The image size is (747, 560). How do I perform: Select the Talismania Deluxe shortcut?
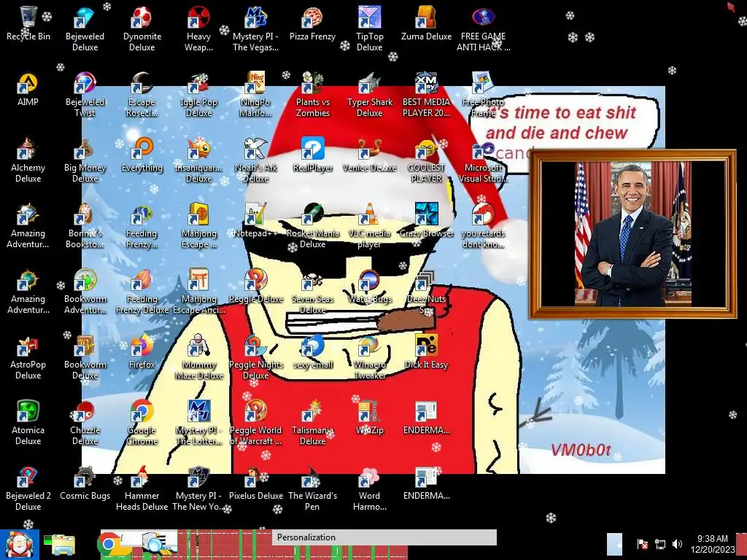[x=312, y=424]
